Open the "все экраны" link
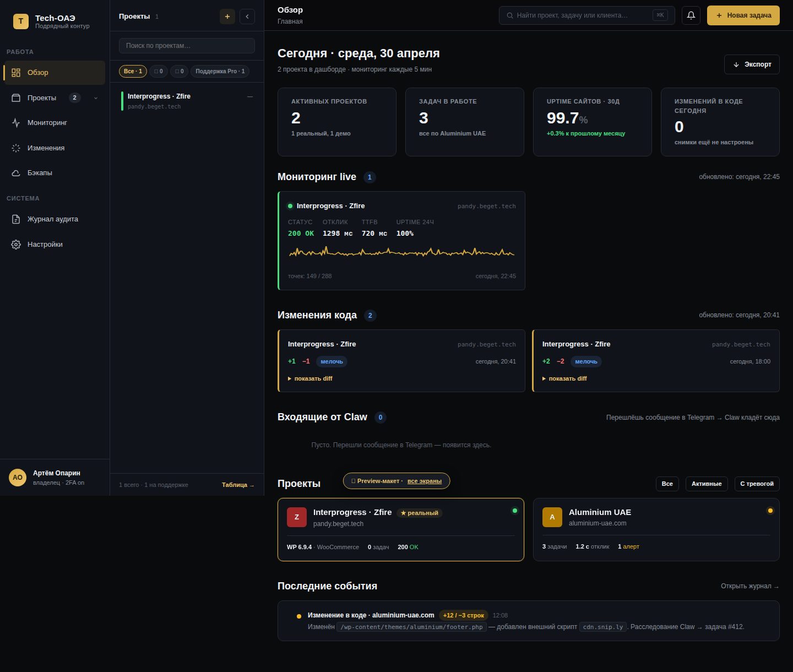The width and height of the screenshot is (793, 672). [x=425, y=481]
